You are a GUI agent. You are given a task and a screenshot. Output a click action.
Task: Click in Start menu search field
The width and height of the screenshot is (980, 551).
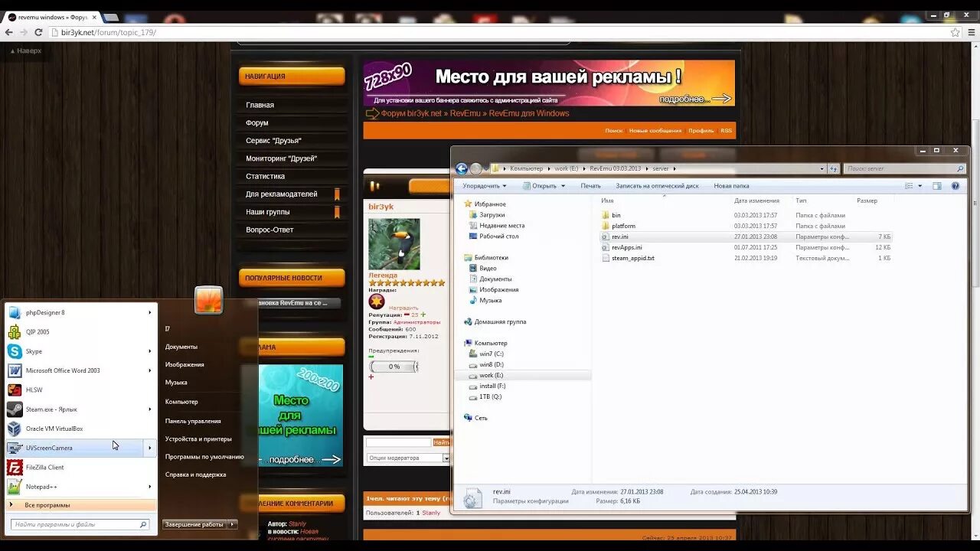[x=80, y=524]
